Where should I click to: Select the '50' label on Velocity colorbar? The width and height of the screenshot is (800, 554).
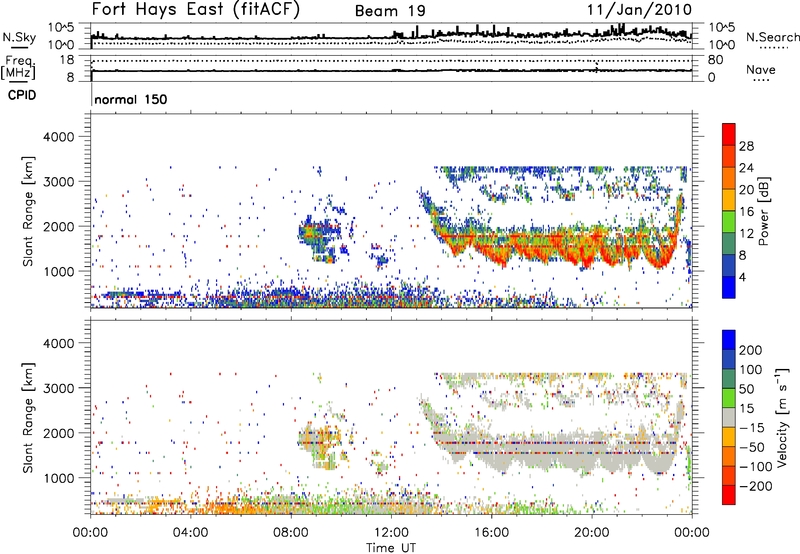(x=746, y=389)
